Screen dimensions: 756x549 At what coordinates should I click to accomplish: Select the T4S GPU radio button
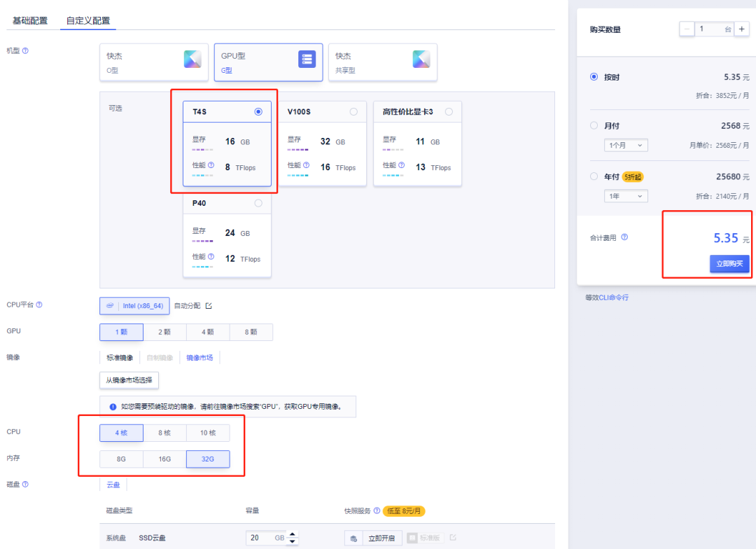pyautogui.click(x=258, y=111)
